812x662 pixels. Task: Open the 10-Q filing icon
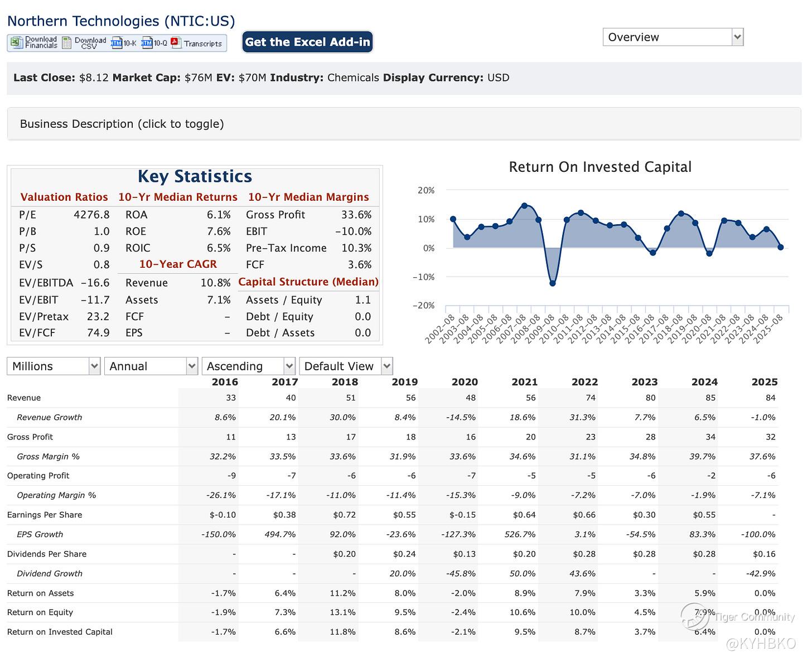pos(147,43)
